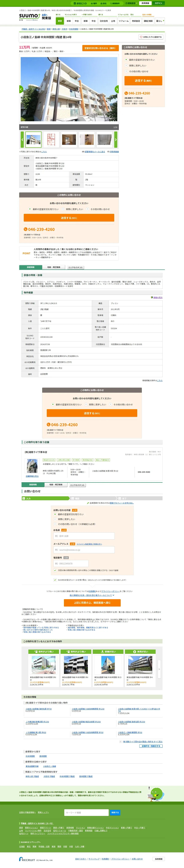Click 採用情報 button in footer
This screenshot has height=868, width=184.
tap(159, 859)
